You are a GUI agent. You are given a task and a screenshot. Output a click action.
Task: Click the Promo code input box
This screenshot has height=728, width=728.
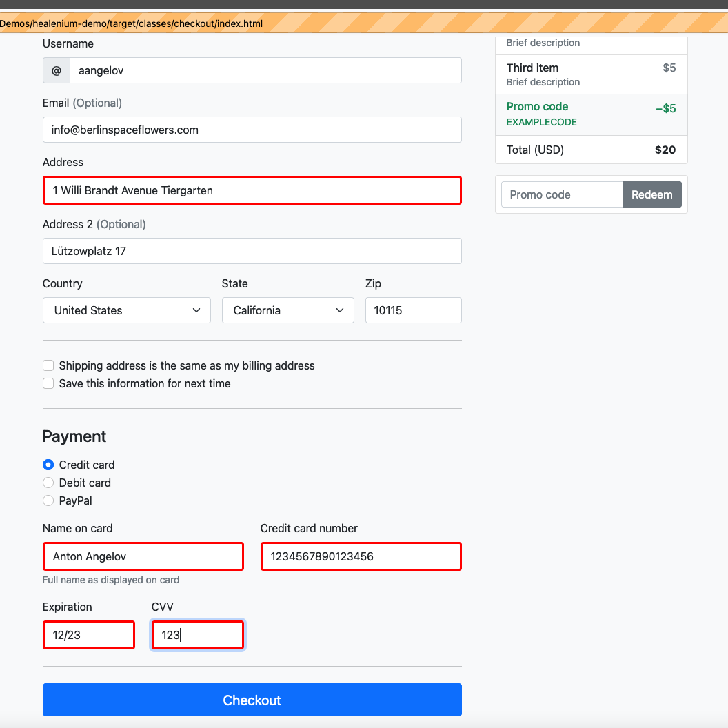click(x=562, y=194)
